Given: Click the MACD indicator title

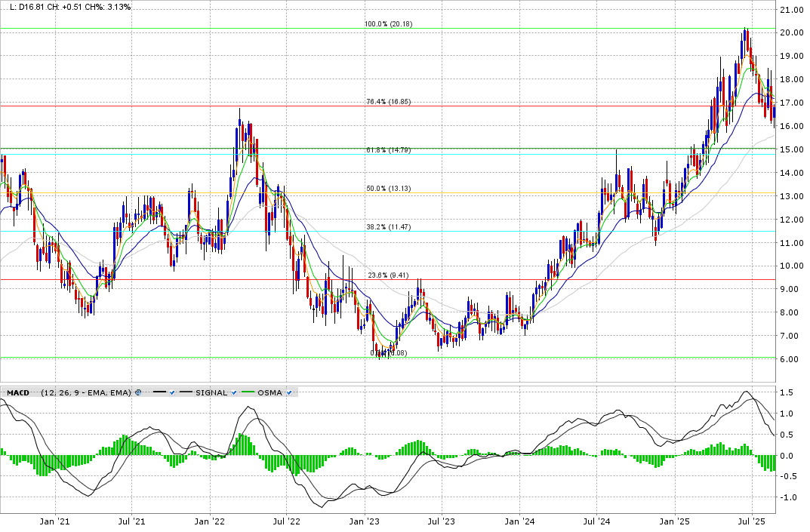Looking at the screenshot, I should (x=18, y=392).
